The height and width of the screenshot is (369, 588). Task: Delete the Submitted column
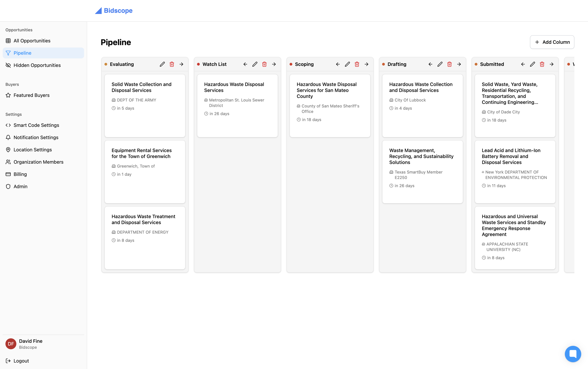click(x=542, y=64)
